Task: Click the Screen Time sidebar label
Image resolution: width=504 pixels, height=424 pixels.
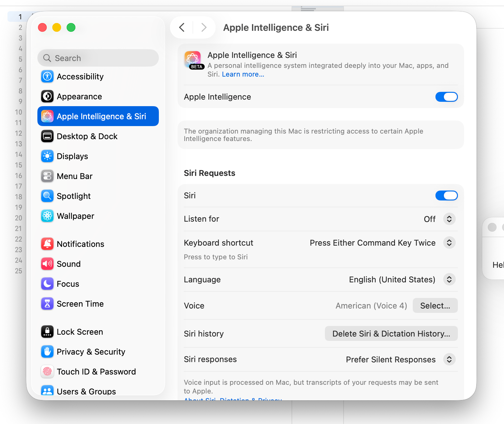Action: click(80, 304)
